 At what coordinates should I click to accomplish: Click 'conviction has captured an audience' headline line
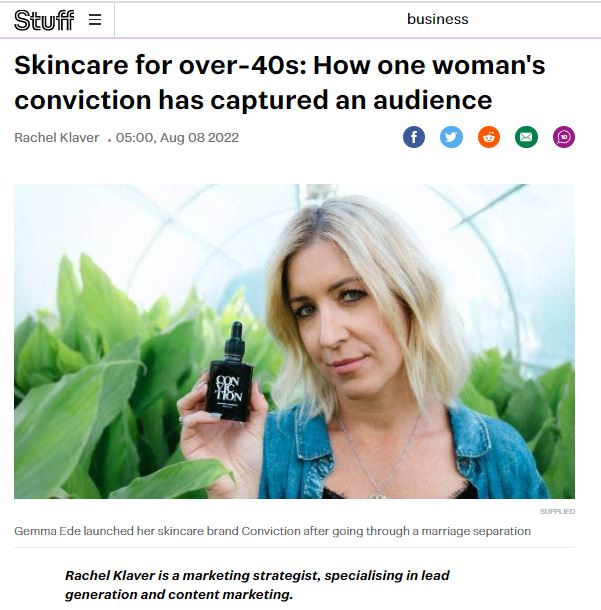click(x=253, y=100)
